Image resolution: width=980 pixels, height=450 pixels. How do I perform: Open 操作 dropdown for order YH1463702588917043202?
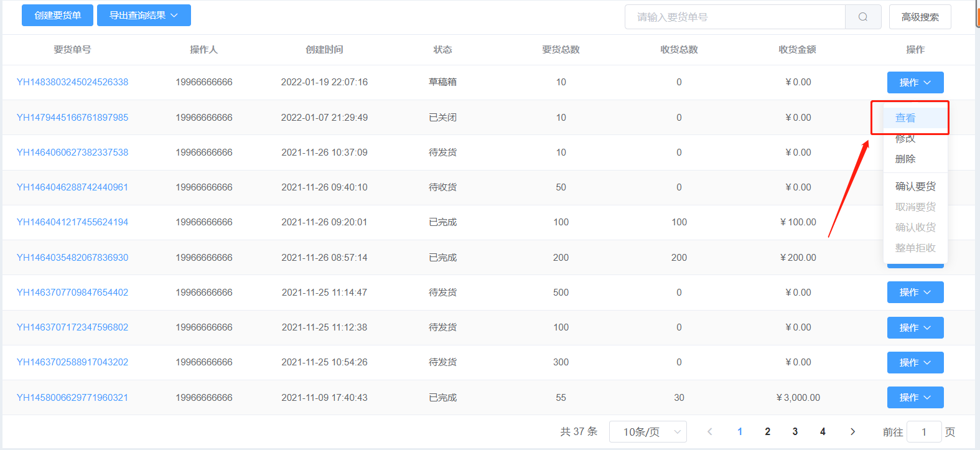(x=915, y=362)
